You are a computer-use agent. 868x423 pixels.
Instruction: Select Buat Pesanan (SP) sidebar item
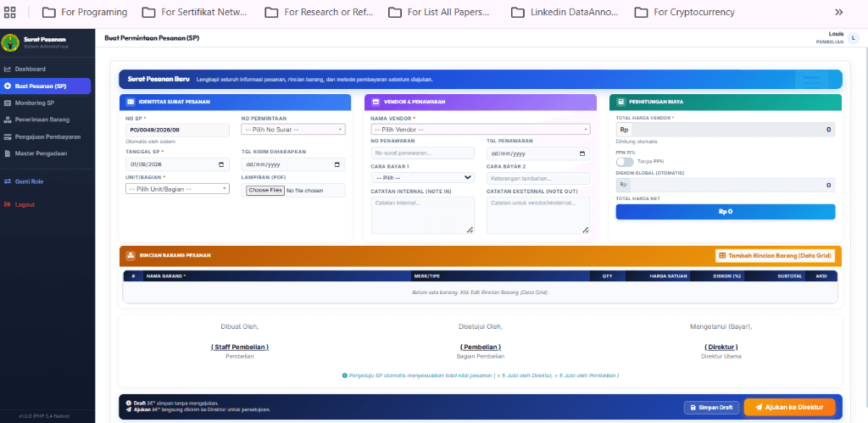coord(46,86)
